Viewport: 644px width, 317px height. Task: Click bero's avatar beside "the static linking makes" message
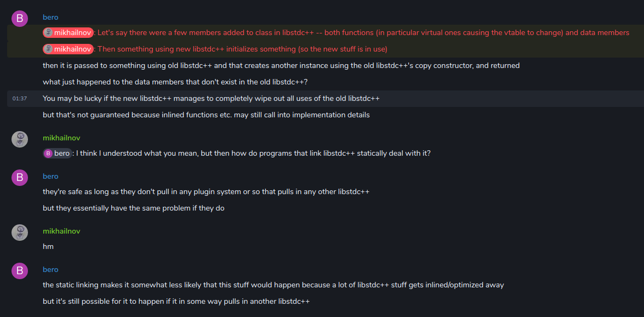tap(20, 271)
